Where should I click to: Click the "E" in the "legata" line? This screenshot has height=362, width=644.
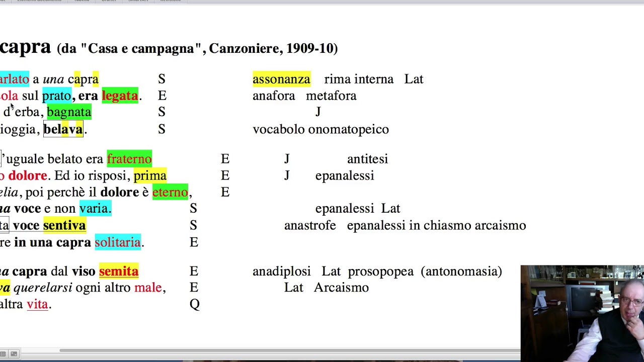click(x=162, y=96)
